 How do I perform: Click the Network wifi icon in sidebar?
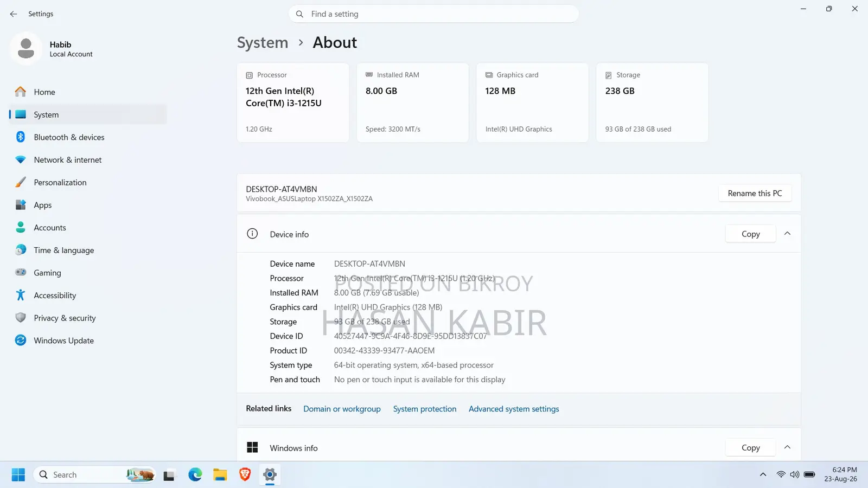tap(21, 160)
